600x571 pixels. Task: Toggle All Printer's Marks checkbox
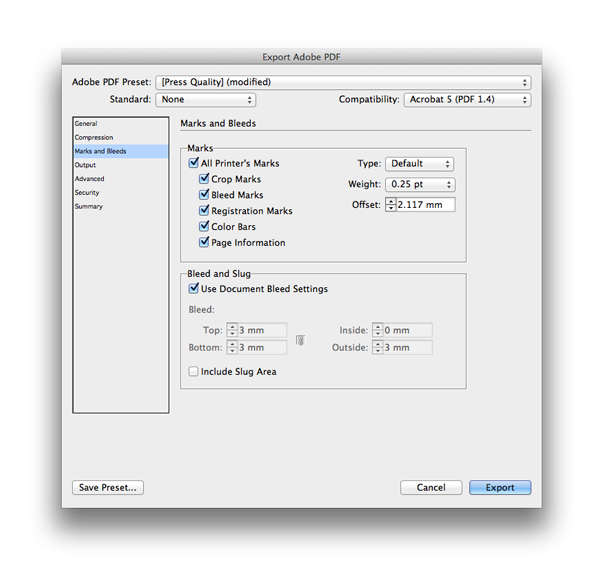coord(194,163)
